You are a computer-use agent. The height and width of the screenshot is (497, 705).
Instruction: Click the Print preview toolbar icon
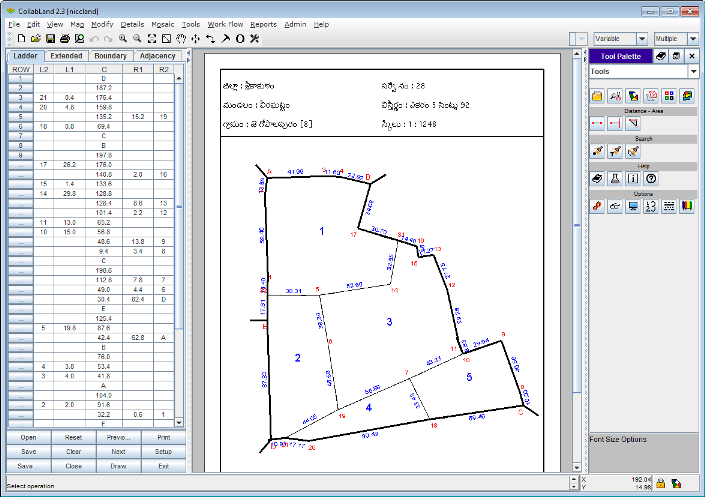(80, 39)
